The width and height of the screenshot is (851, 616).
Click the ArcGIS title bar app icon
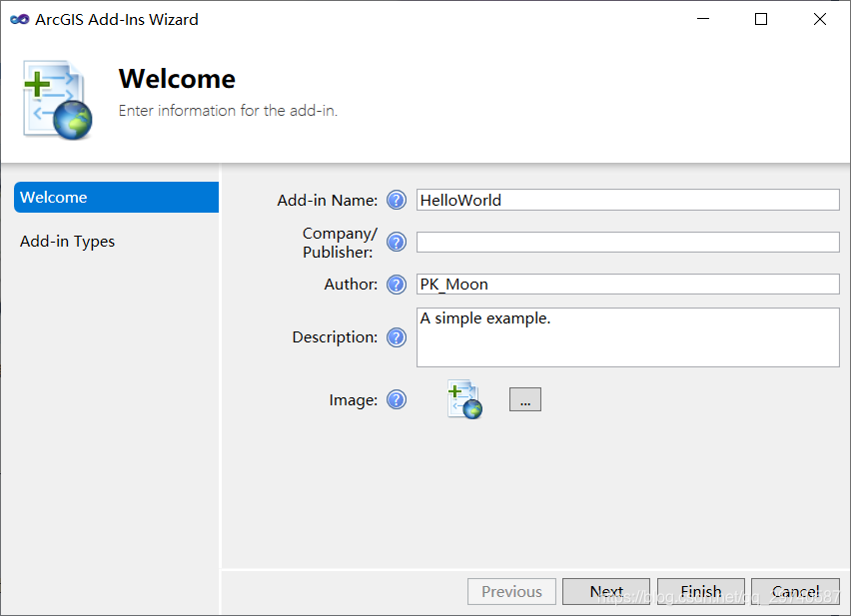[x=20, y=20]
